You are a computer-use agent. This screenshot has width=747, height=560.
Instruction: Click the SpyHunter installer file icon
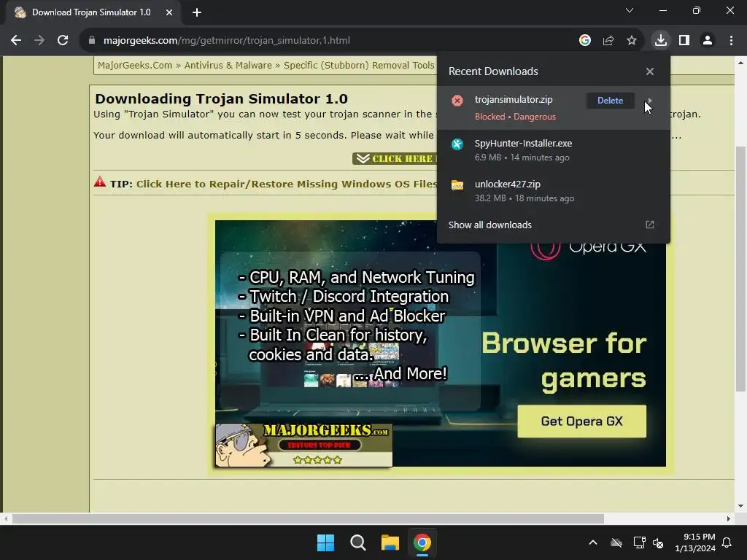point(457,144)
